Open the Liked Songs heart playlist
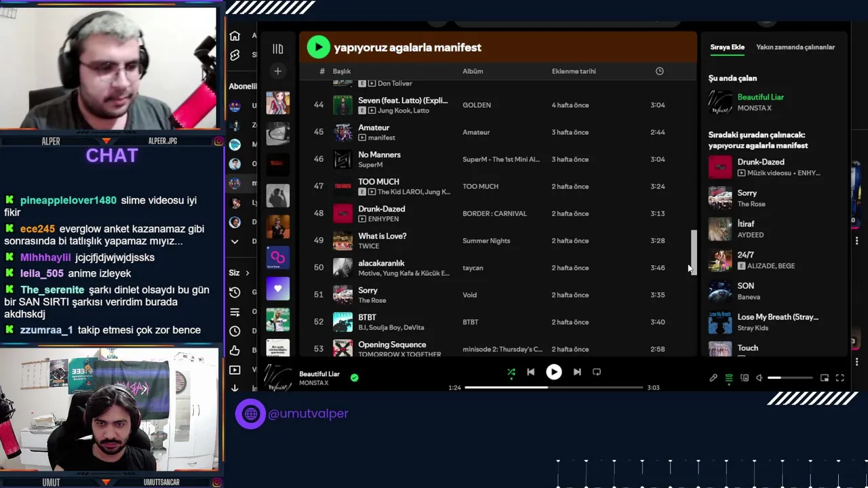868x488 pixels. pyautogui.click(x=277, y=289)
